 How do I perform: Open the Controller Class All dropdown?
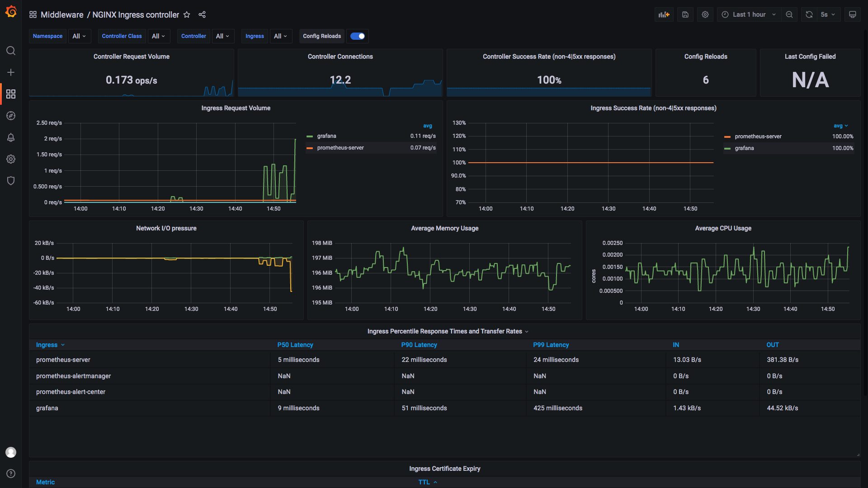pyautogui.click(x=159, y=36)
